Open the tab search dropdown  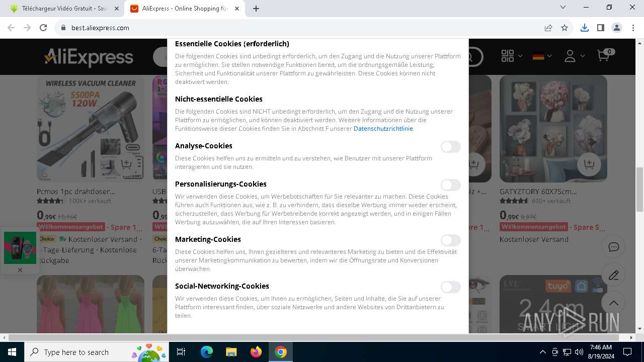click(x=563, y=7)
